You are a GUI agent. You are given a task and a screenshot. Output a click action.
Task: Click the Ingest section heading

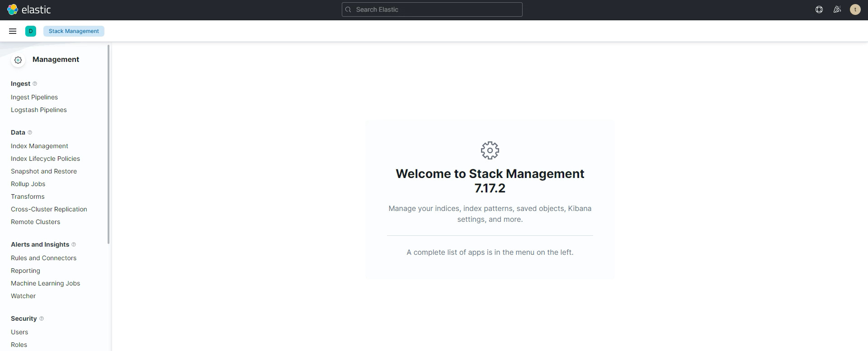(x=20, y=84)
